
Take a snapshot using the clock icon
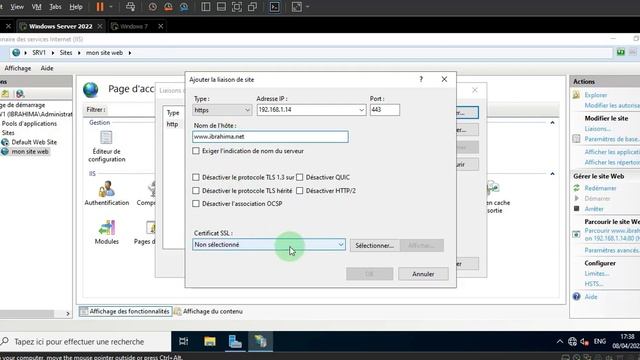[153, 7]
